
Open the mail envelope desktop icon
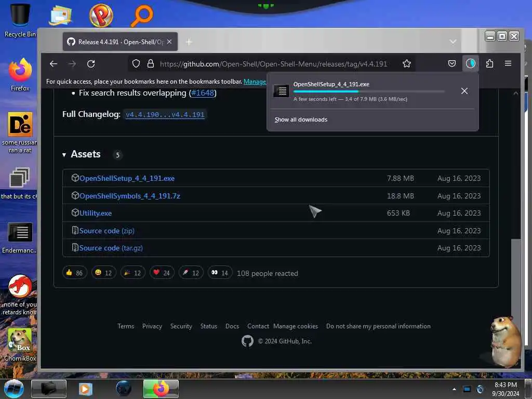click(60, 15)
